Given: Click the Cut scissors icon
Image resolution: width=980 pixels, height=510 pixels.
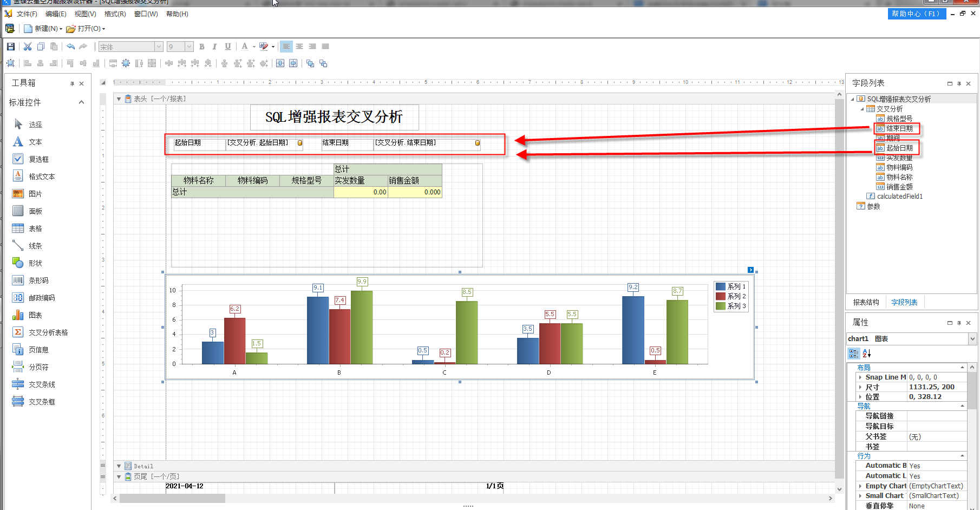Looking at the screenshot, I should click(28, 47).
